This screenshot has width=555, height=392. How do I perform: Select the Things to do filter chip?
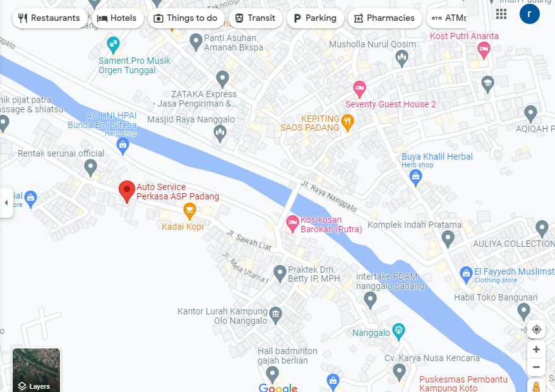[186, 18]
